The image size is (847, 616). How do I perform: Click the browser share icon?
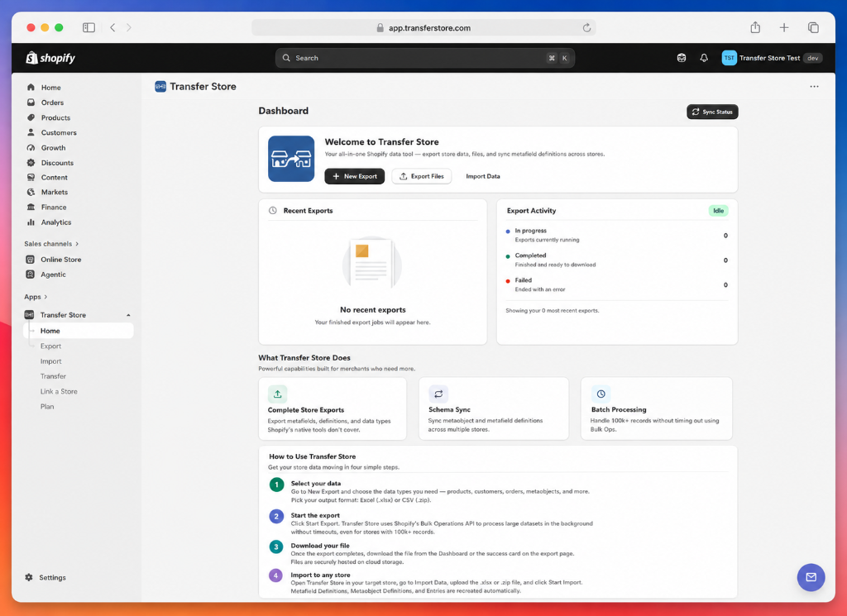(755, 27)
